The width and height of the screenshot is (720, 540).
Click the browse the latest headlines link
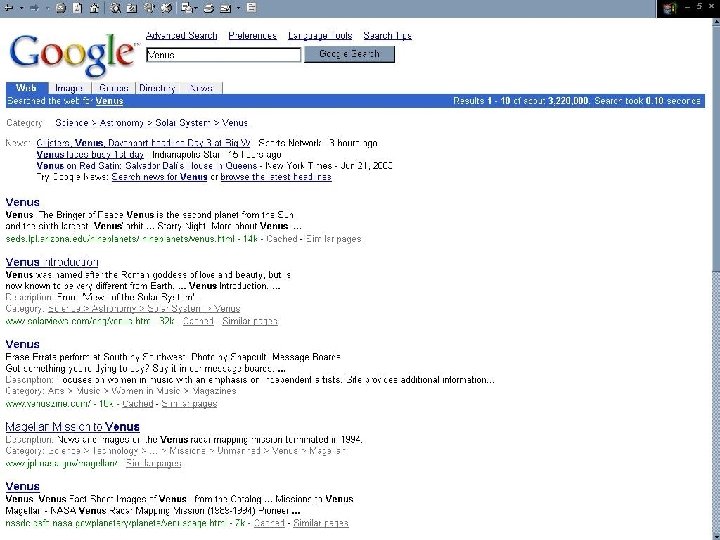tap(276, 177)
